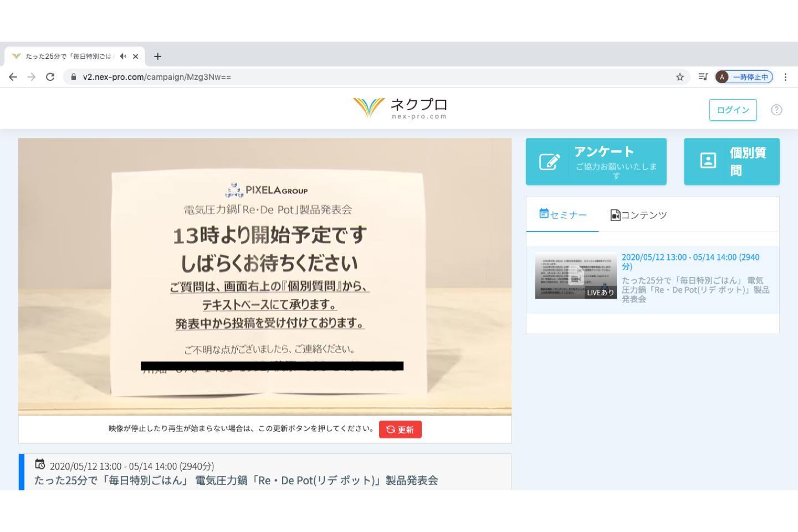
Task: Click the pencil edit icon on アンケート
Action: click(x=549, y=161)
